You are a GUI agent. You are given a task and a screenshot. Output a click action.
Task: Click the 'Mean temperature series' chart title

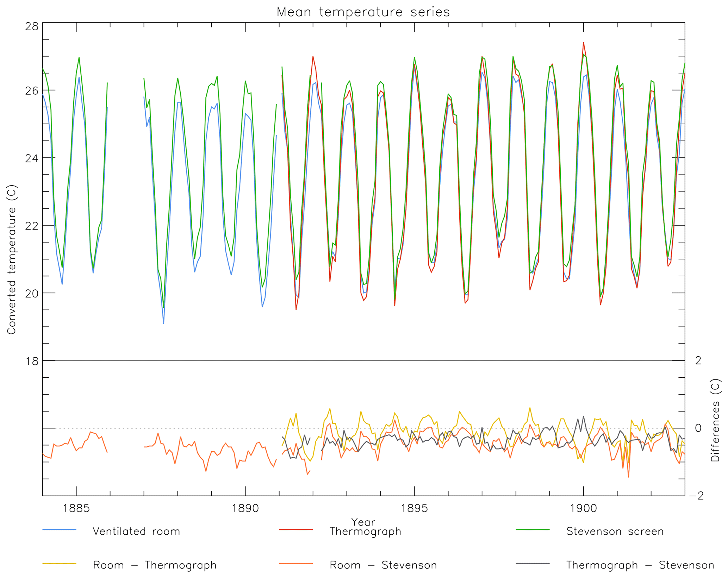pos(363,12)
